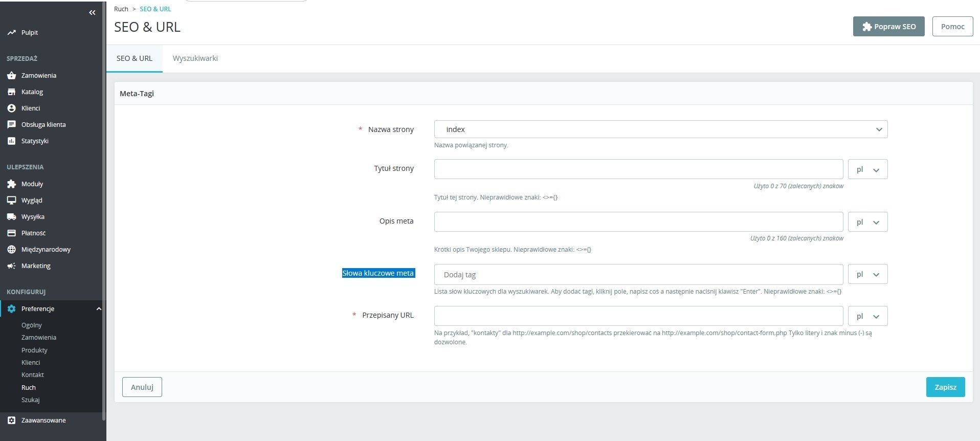Screen dimensions: 980x441
Task: Switch to the Wyszukiwarki tab
Action: pyautogui.click(x=195, y=58)
